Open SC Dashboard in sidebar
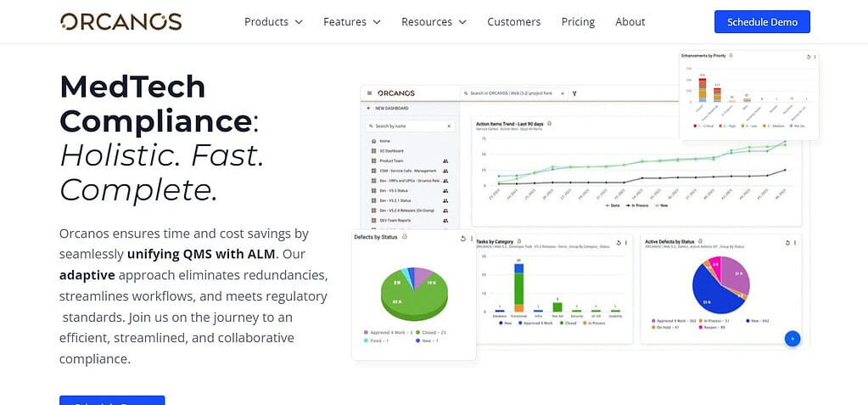The image size is (868, 405). coord(391,151)
